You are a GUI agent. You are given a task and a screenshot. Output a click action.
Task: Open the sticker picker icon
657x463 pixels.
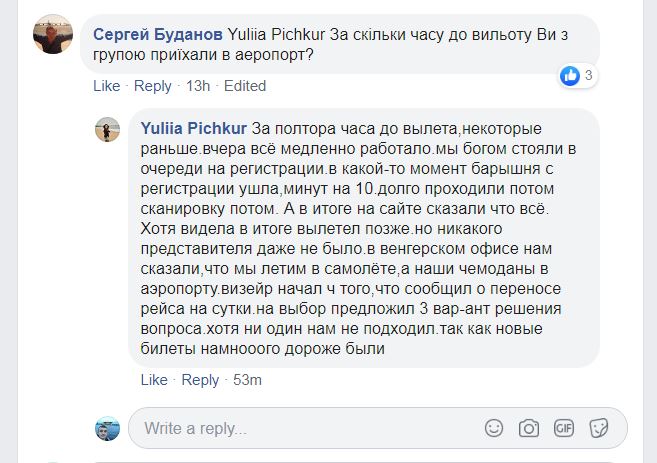599,428
